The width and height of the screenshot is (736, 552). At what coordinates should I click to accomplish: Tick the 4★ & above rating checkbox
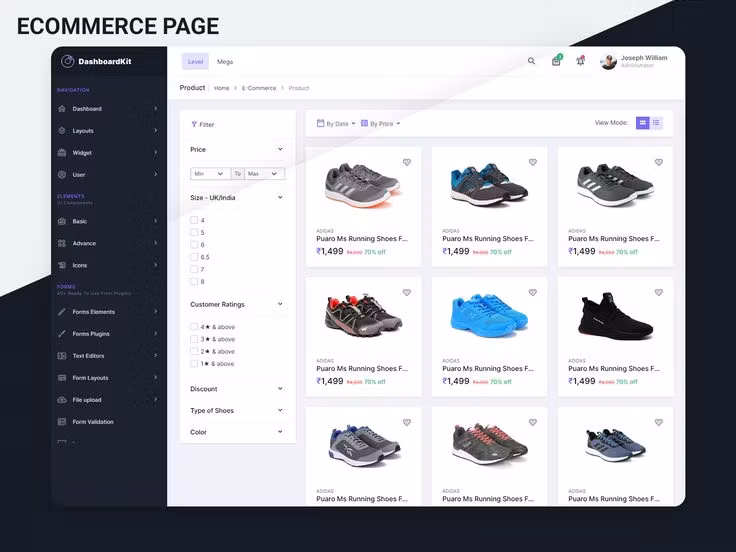pos(194,327)
